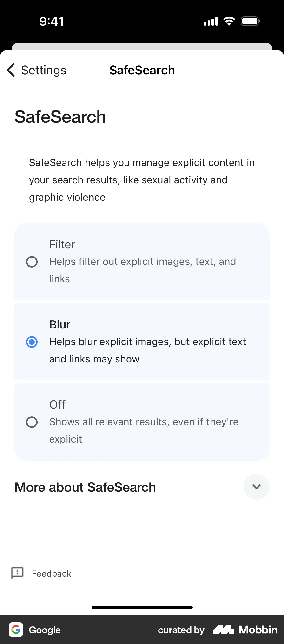Screen dimensions: 284x644
Task: Tap the SafeSearch navigation bar title
Action: (142, 70)
